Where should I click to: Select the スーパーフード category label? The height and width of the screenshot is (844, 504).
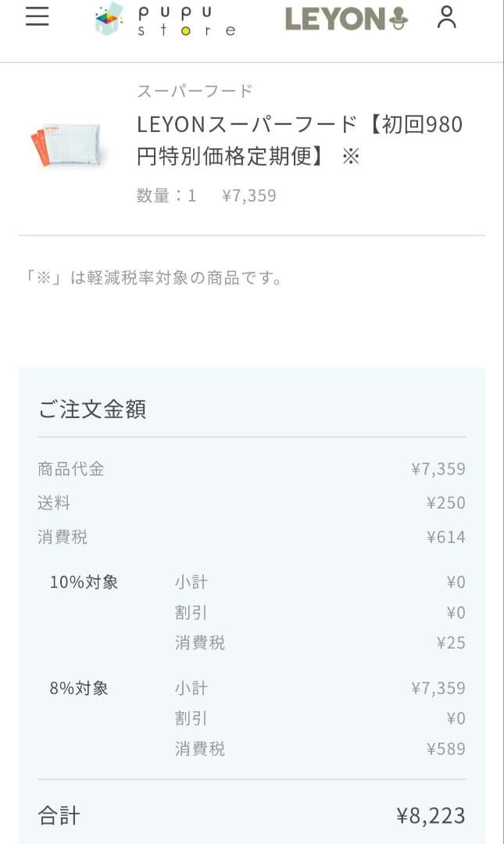pyautogui.click(x=195, y=90)
